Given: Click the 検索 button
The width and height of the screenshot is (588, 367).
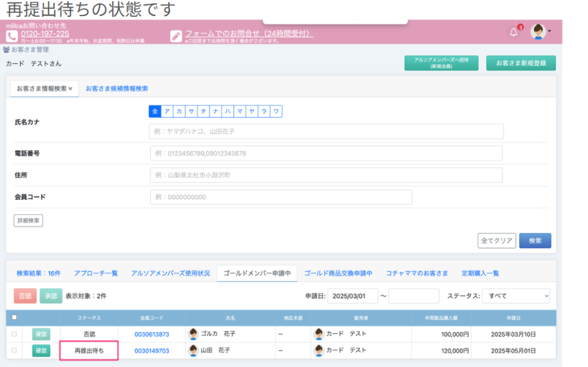Looking at the screenshot, I should click(x=535, y=241).
